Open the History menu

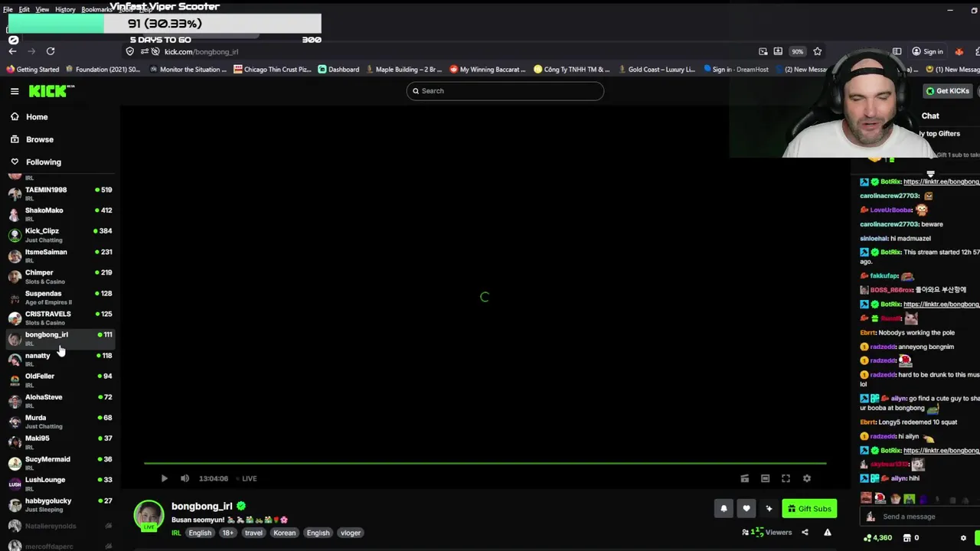point(65,9)
